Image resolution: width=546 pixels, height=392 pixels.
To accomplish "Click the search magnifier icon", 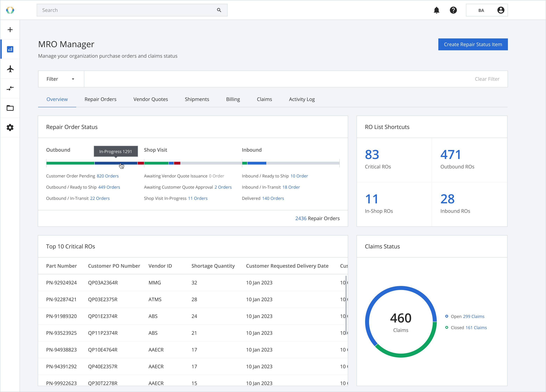I will tap(219, 10).
